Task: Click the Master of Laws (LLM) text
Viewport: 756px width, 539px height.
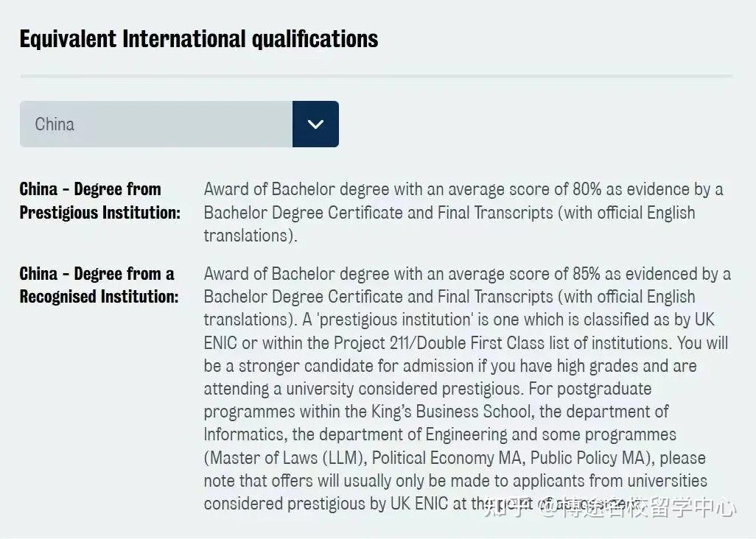Action: [287, 457]
